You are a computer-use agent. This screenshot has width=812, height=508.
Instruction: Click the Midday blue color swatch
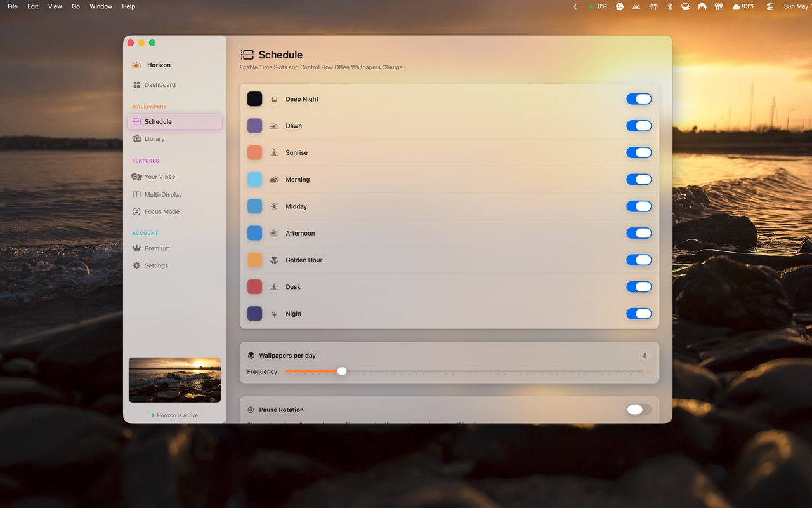[254, 206]
